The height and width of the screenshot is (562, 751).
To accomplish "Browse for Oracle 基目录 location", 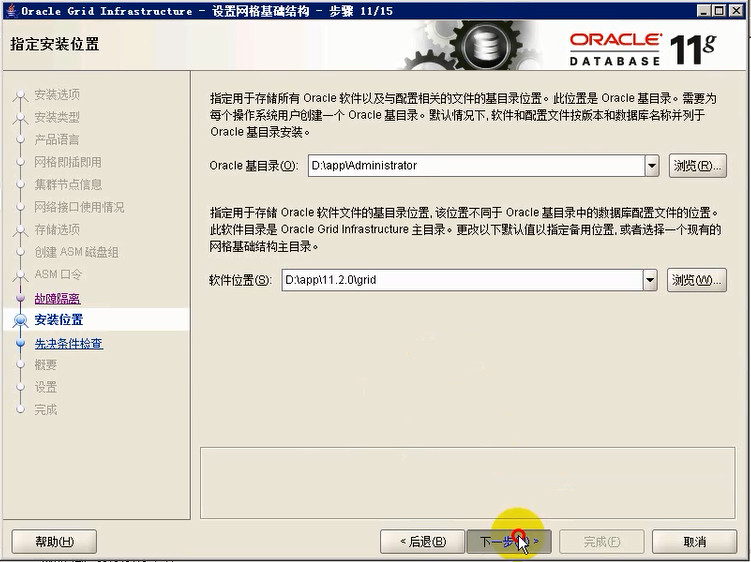I will click(697, 166).
